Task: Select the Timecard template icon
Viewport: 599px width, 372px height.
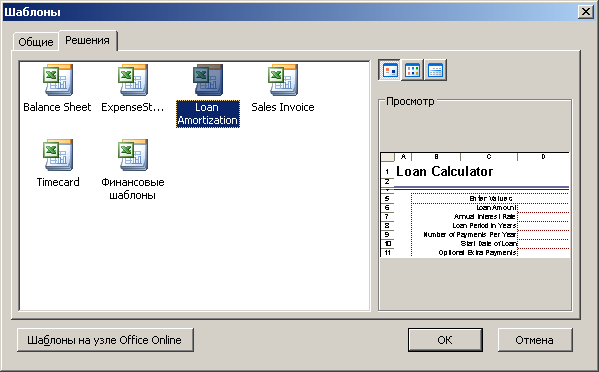Action: coord(58,154)
